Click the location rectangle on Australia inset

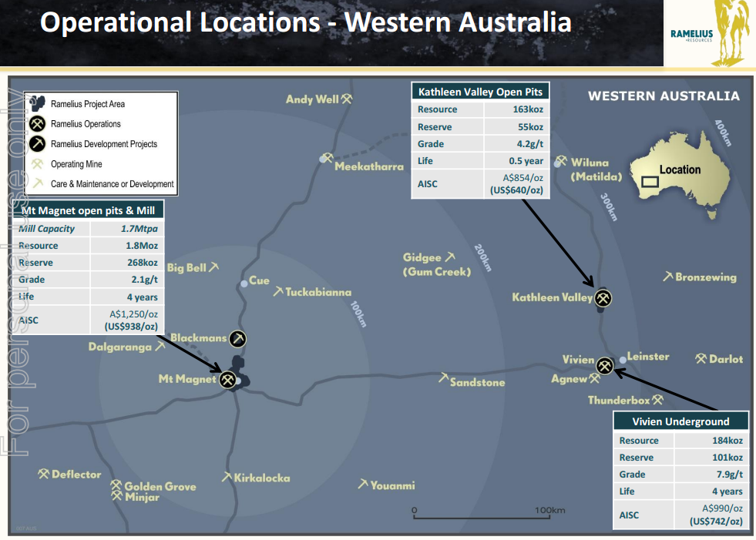(650, 182)
